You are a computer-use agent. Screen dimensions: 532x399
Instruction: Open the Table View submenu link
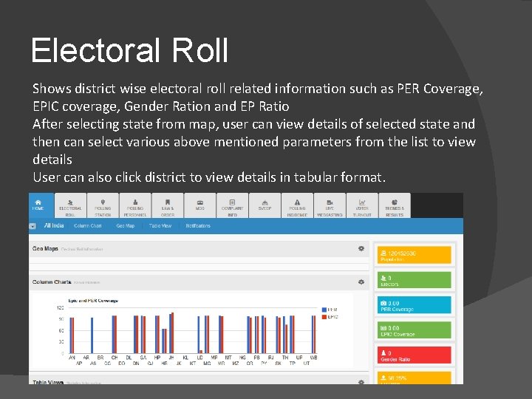160,225
